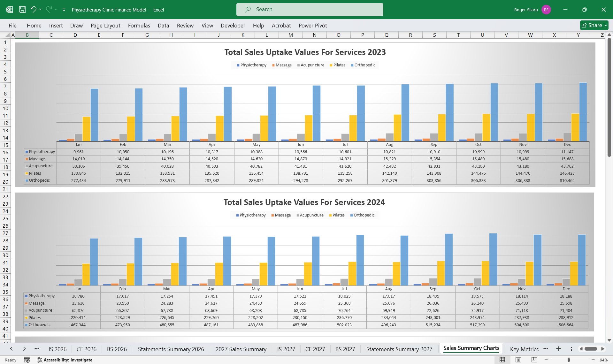Image resolution: width=613 pixels, height=364 pixels.
Task: Click the Orthopedic row label in 2023 table
Action: tap(39, 180)
